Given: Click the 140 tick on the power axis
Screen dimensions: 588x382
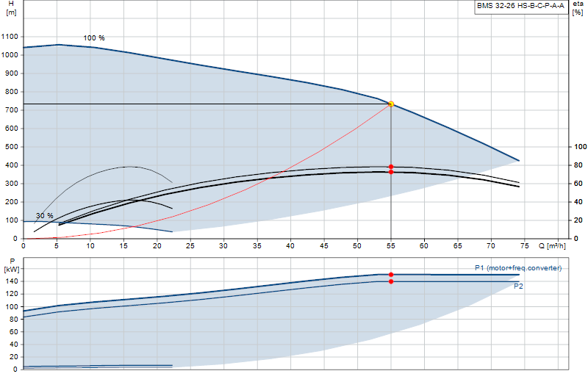Looking at the screenshot, I should coord(12,281).
